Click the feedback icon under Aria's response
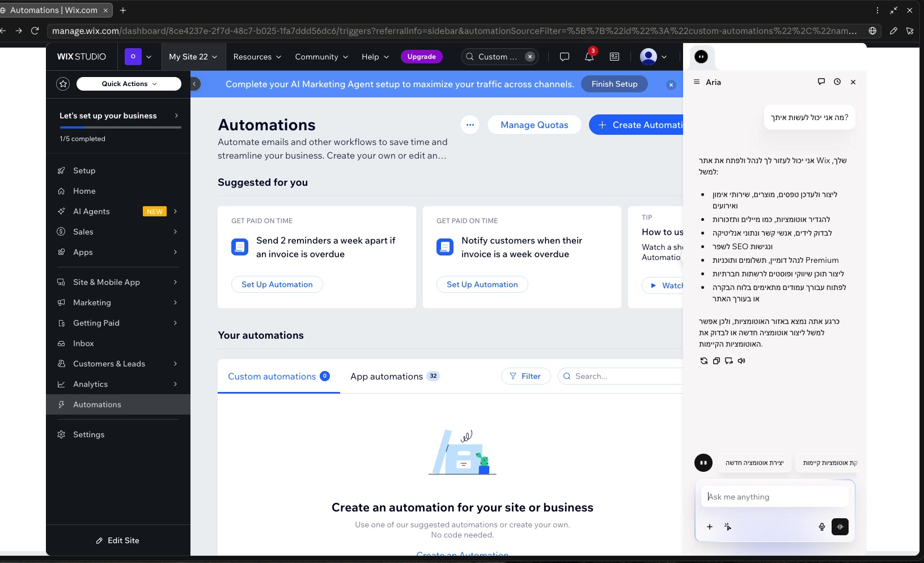The width and height of the screenshot is (924, 563). pos(729,361)
